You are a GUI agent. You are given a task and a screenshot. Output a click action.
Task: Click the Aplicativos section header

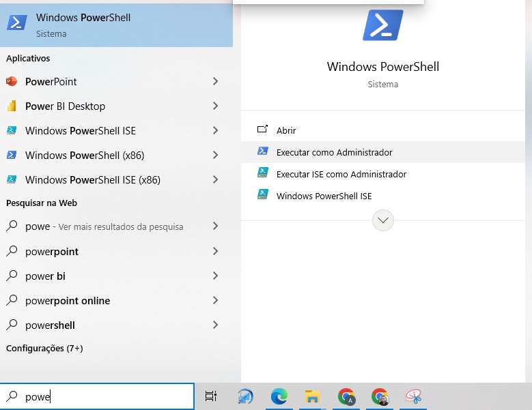[28, 58]
